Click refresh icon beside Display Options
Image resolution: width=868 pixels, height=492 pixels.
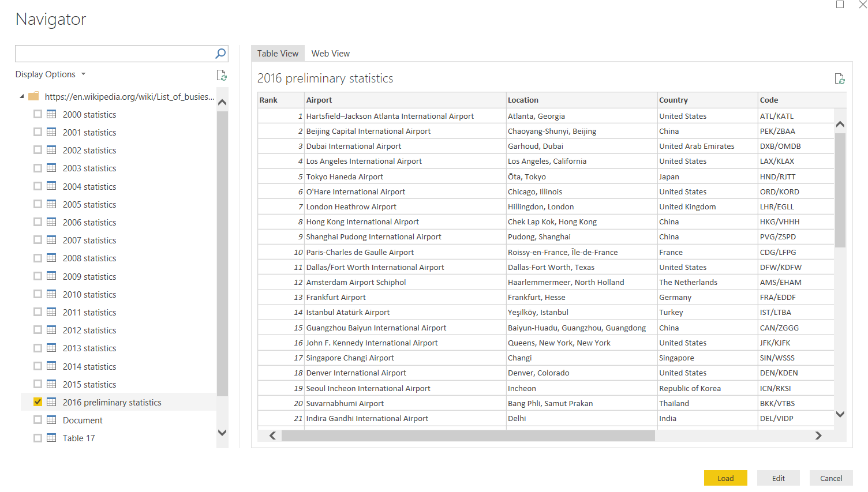click(222, 75)
